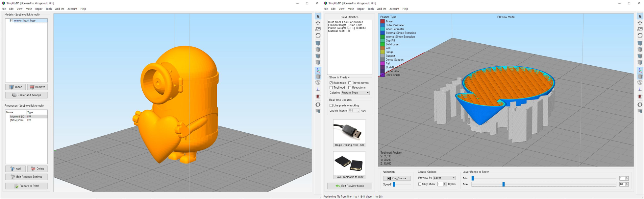Viewport: 644px width, 199px height.
Task: Open support tool icon in preview window toolbar
Action: [640, 111]
